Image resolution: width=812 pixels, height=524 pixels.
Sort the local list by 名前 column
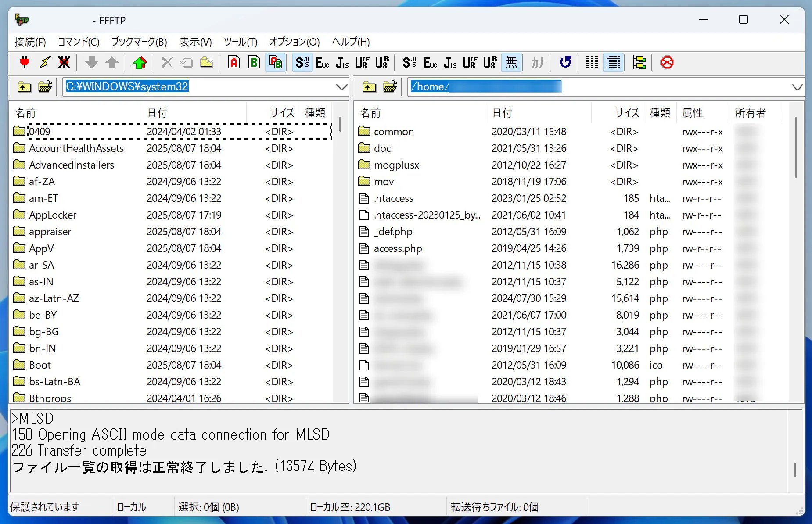(75, 113)
